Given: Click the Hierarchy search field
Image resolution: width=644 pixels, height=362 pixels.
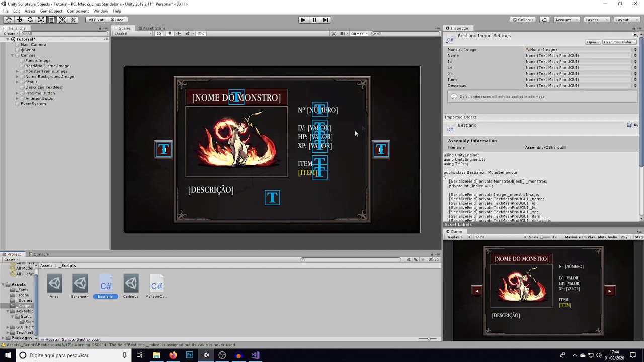Looking at the screenshot, I should coord(63,34).
